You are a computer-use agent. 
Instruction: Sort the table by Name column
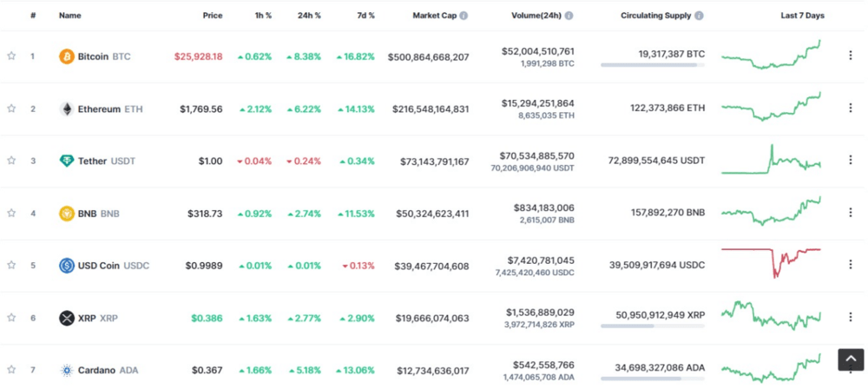69,16
